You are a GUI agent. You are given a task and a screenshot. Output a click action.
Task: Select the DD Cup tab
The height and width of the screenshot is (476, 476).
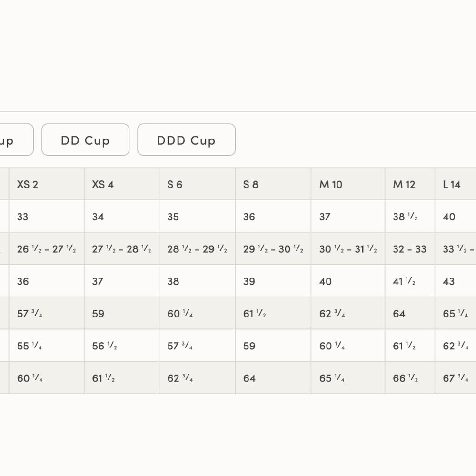click(85, 140)
